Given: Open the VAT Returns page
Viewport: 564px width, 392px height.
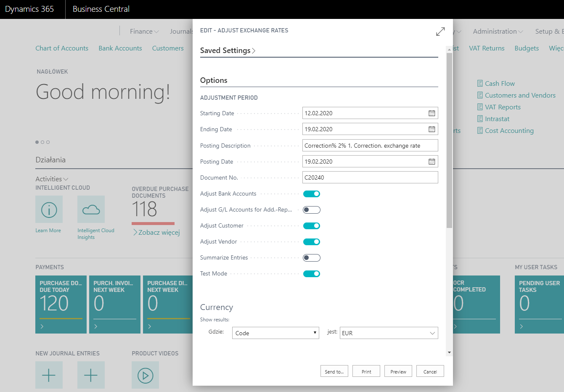Looking at the screenshot, I should point(487,48).
